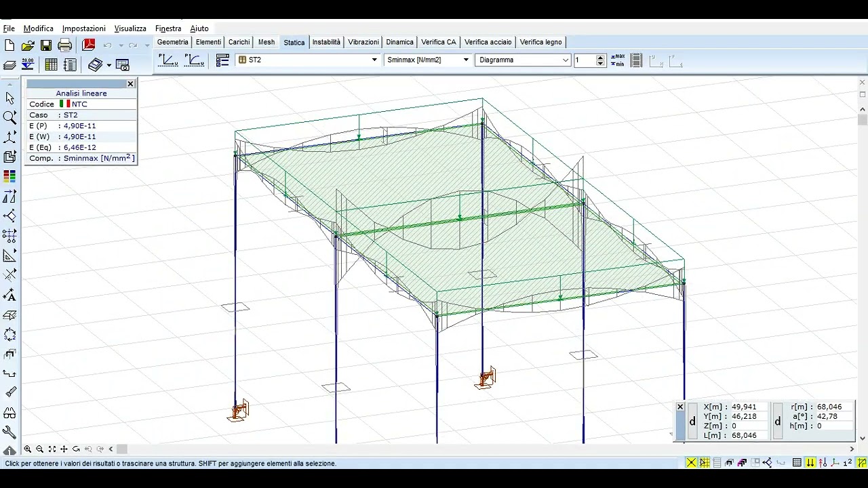Image resolution: width=868 pixels, height=488 pixels.
Task: Open the File menu
Action: click(9, 28)
